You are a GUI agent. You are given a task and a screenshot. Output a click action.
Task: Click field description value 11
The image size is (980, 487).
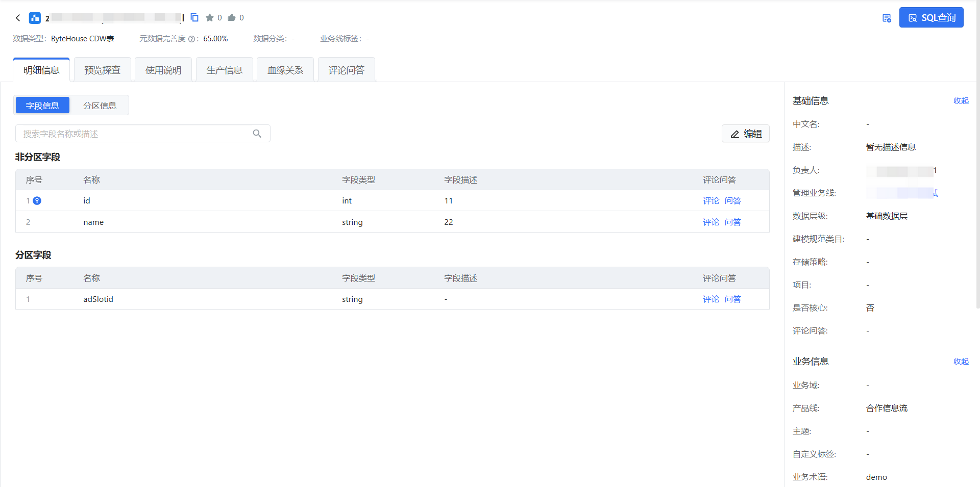pos(449,201)
